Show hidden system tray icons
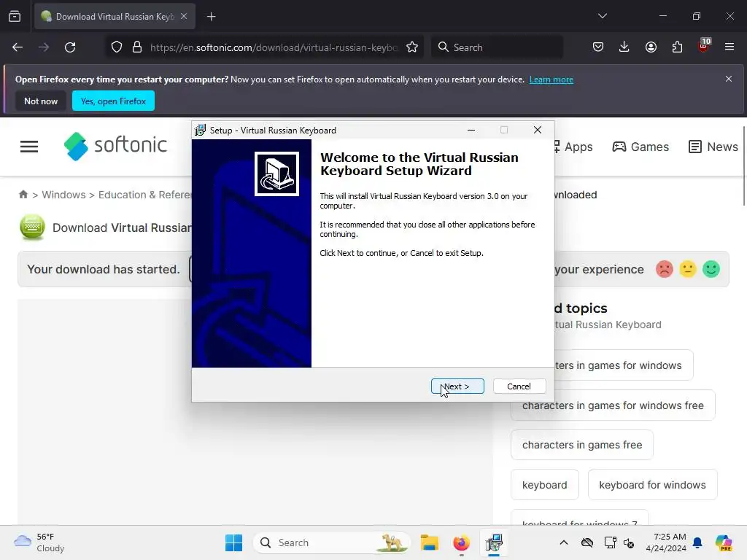This screenshot has height=560, width=747. tap(564, 542)
